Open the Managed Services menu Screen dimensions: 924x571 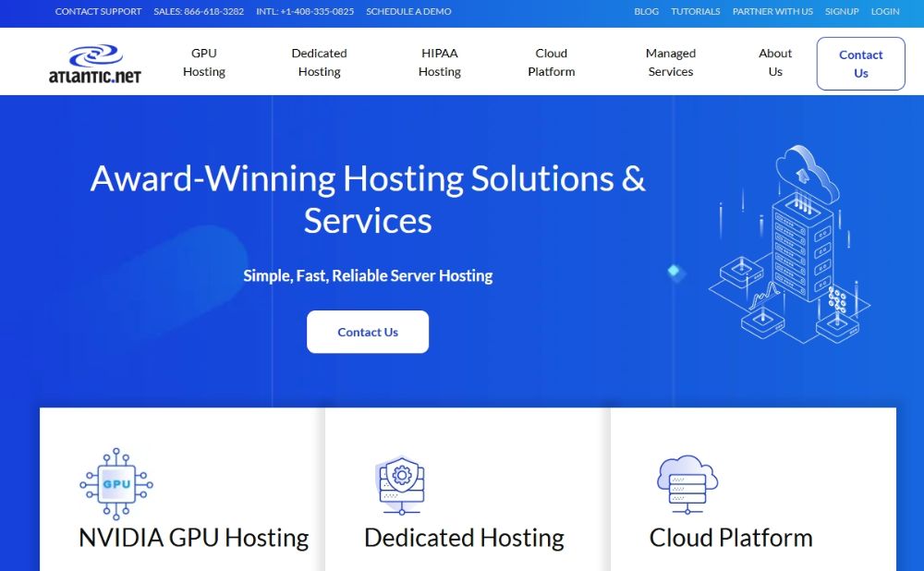[671, 63]
